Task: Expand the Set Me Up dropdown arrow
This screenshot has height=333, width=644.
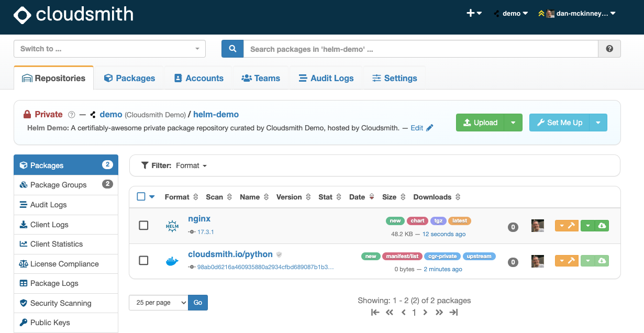Action: 598,123
